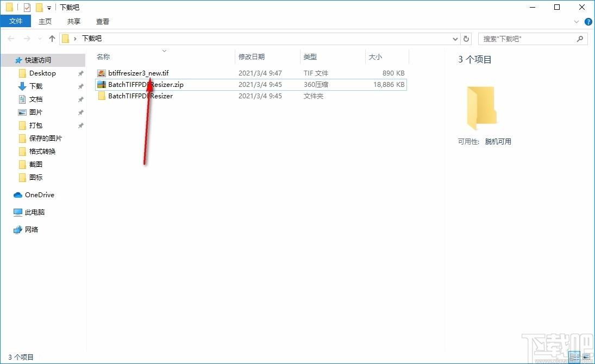
Task: Click the search magnifier icon
Action: click(x=580, y=39)
